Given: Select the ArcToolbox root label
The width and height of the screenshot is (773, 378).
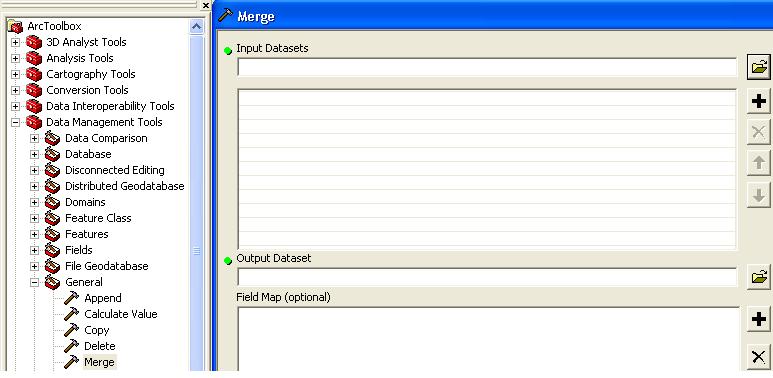Looking at the screenshot, I should 54,26.
